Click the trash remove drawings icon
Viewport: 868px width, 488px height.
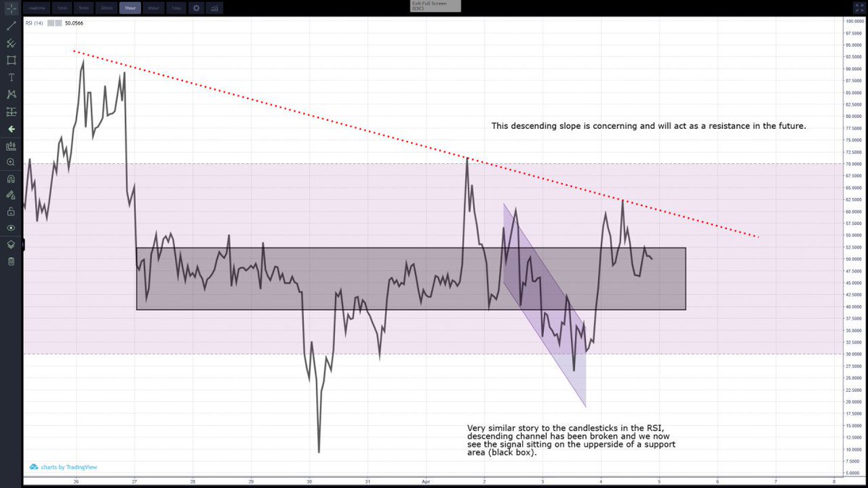(11, 261)
